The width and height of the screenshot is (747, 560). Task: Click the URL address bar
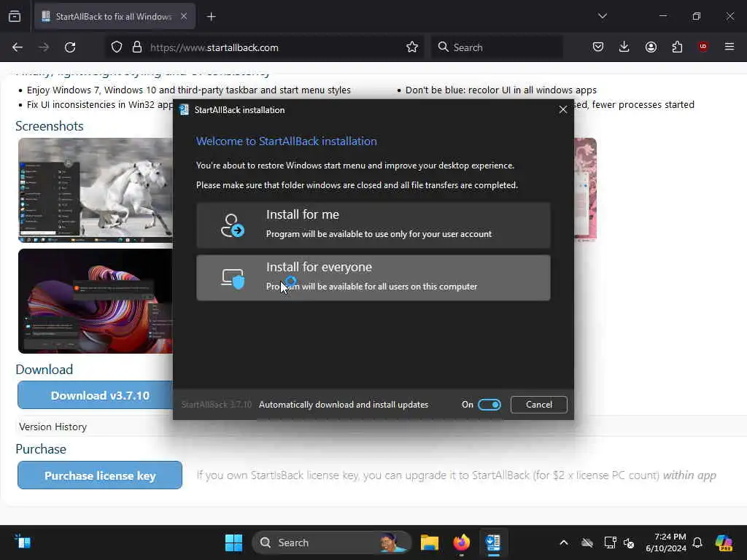264,47
